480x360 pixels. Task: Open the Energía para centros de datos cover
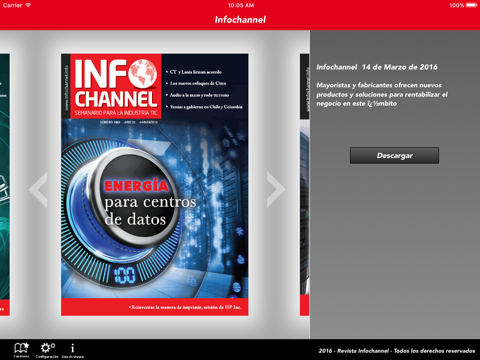155,185
